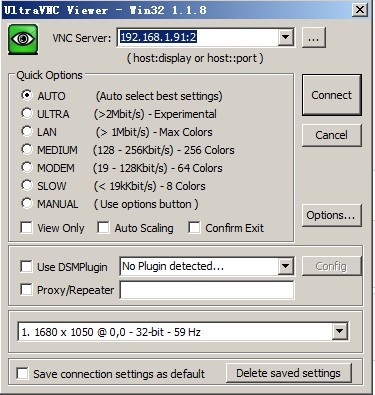Expand the DSM plugin dropdown list
Viewport: 375px width, 395px height.
[286, 266]
